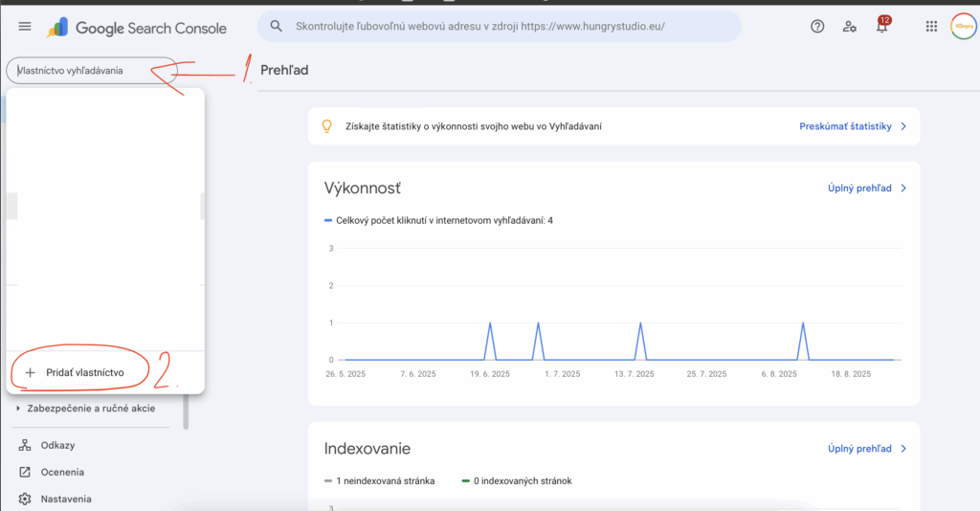Screen dimensions: 980x511
Task: Click chevron next to Preskúmať štatistiky
Action: (x=903, y=126)
